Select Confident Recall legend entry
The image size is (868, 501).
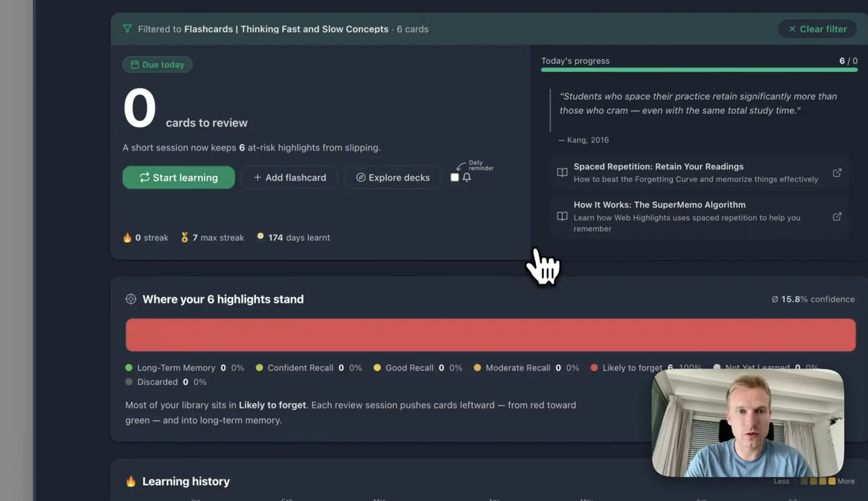pyautogui.click(x=309, y=368)
